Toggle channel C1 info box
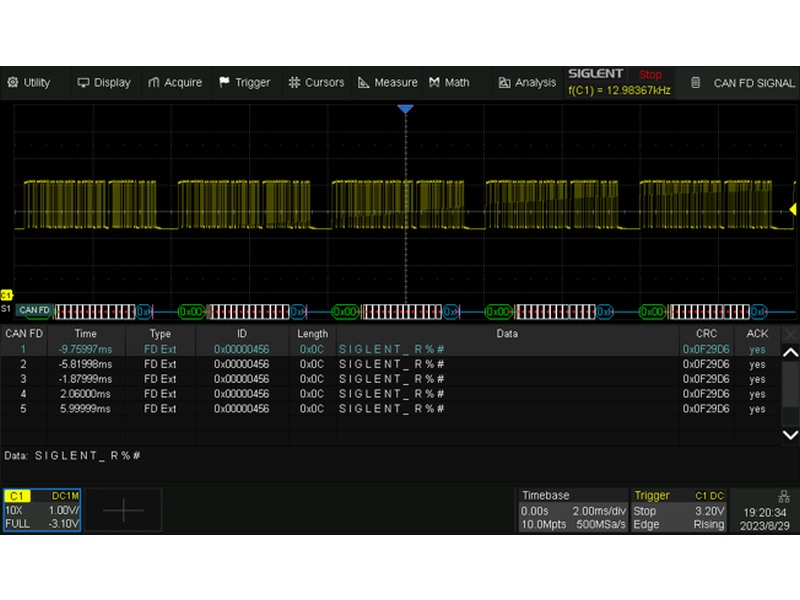 click(x=40, y=510)
